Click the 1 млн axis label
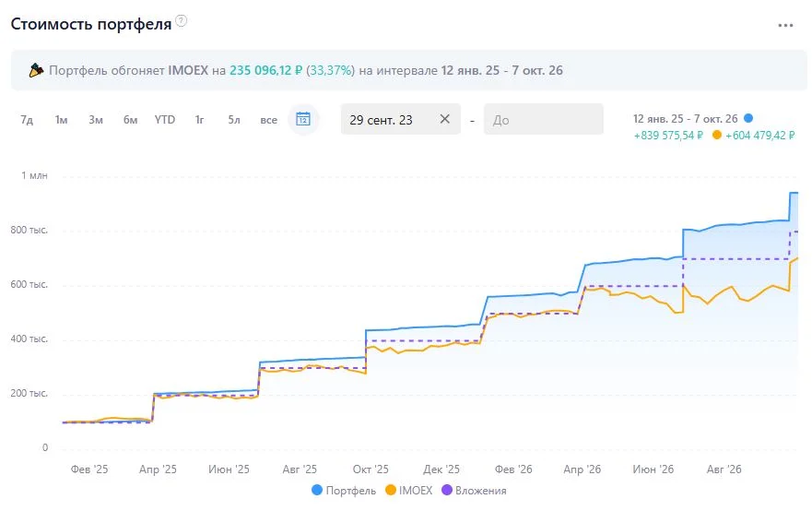Screen dimensions: 812x511 (34, 175)
